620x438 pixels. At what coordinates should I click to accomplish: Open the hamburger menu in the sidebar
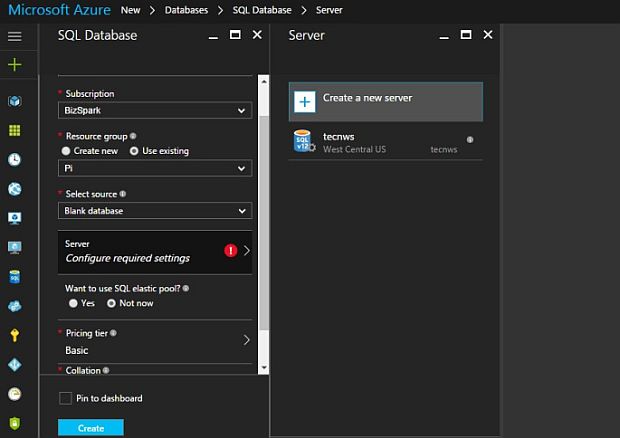coord(15,36)
